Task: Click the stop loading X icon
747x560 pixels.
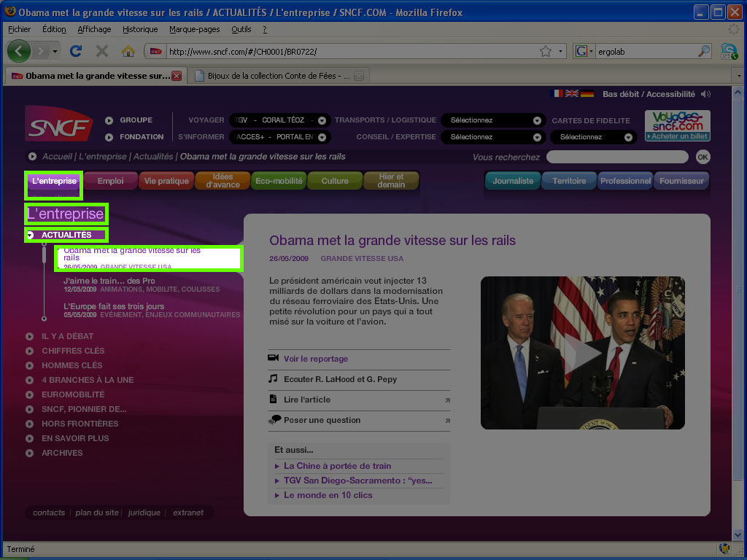Action: (x=102, y=51)
